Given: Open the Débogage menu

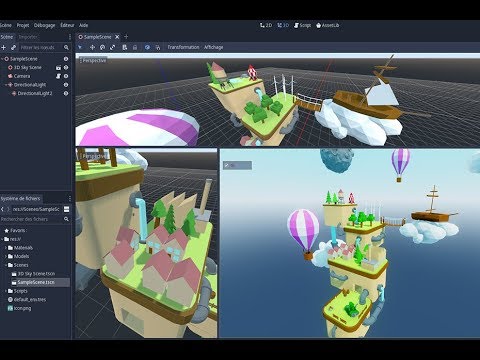Looking at the screenshot, I should (x=44, y=25).
